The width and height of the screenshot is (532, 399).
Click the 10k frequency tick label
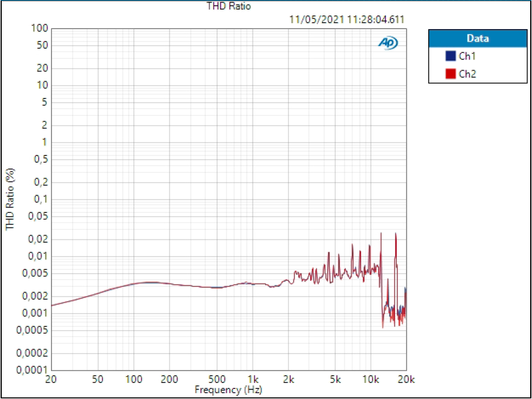371,378
